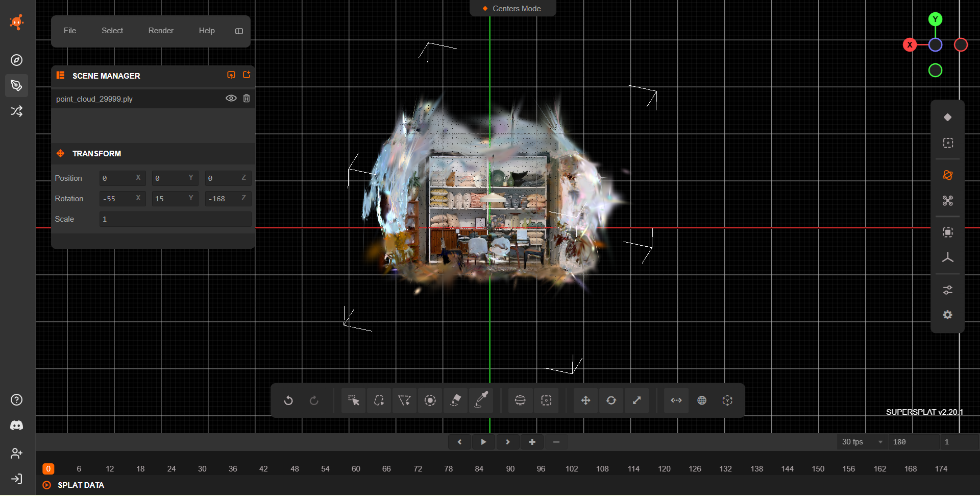Select the flood fill selection tool
Viewport: 980px width, 496px height.
(x=456, y=400)
